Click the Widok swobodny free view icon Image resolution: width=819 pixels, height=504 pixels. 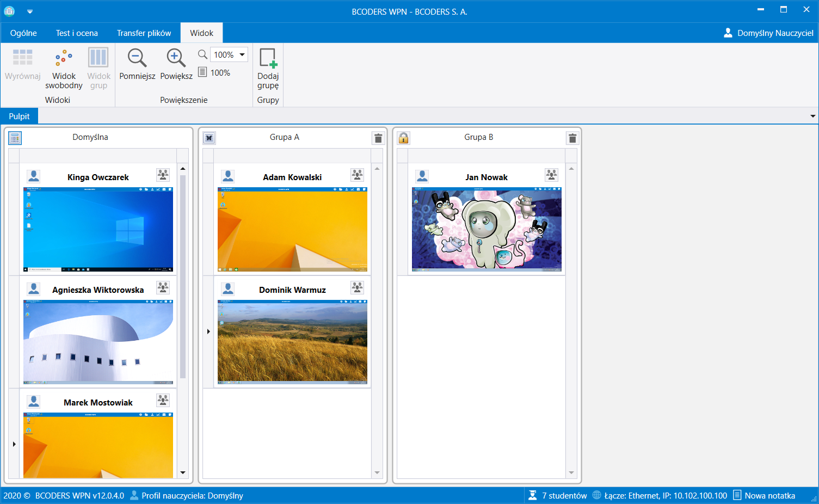click(x=64, y=58)
